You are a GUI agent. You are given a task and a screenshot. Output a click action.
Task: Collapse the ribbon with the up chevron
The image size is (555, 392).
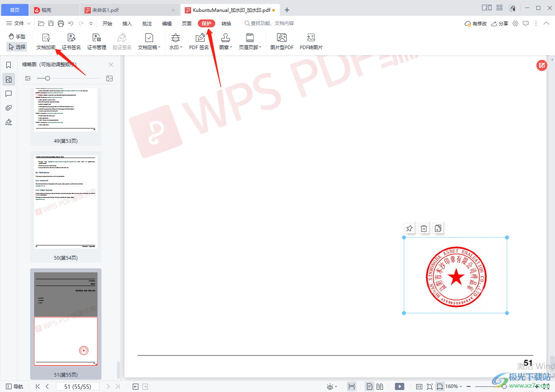546,23
